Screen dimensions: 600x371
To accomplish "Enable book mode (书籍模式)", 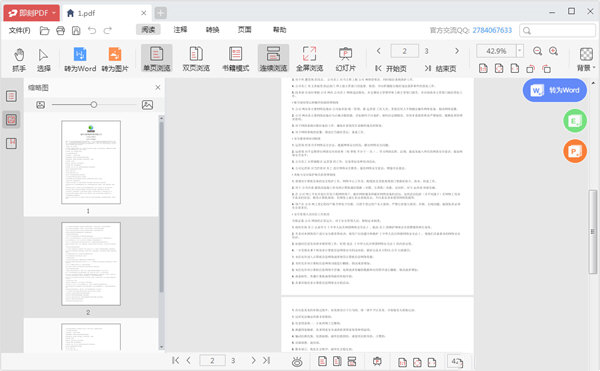I will point(235,59).
